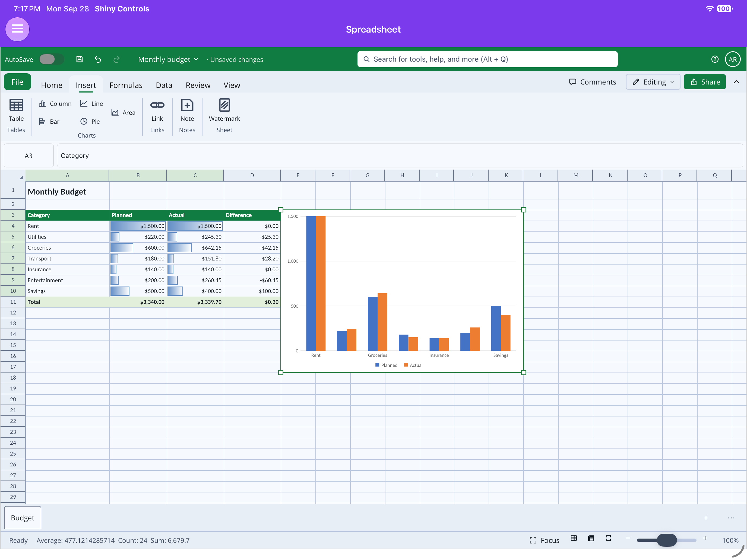Undo the last action
747x560 pixels.
pyautogui.click(x=98, y=59)
